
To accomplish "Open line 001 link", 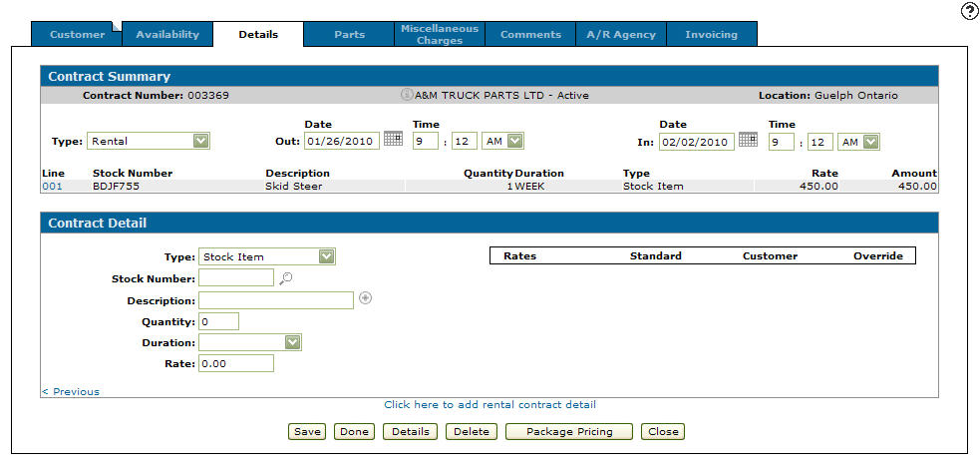I will point(53,186).
